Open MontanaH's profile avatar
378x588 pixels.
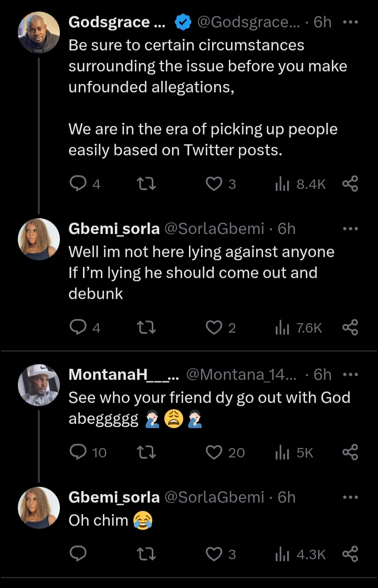tap(39, 385)
